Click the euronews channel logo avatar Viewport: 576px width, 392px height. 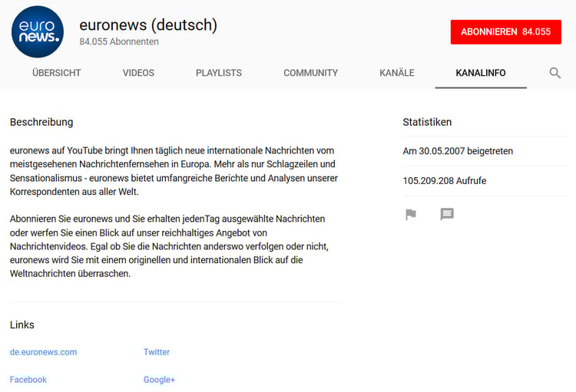point(38,32)
